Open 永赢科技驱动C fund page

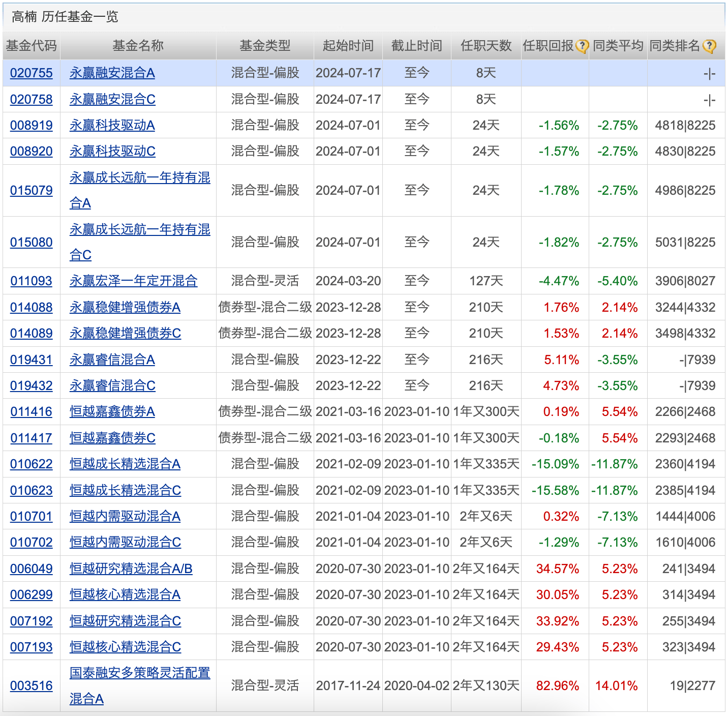[112, 151]
